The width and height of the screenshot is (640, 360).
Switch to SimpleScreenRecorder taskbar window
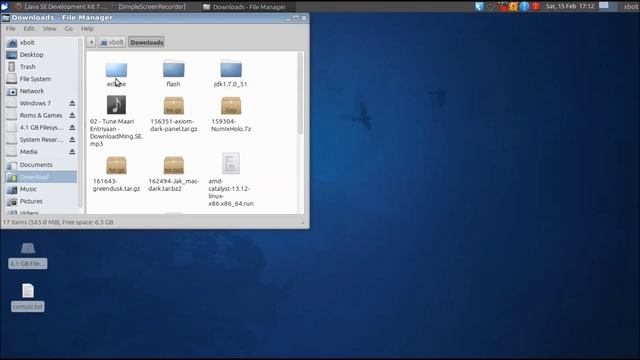pyautogui.click(x=152, y=7)
